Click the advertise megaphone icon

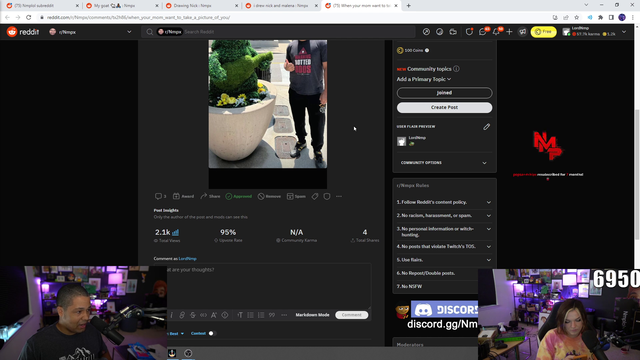[522, 32]
